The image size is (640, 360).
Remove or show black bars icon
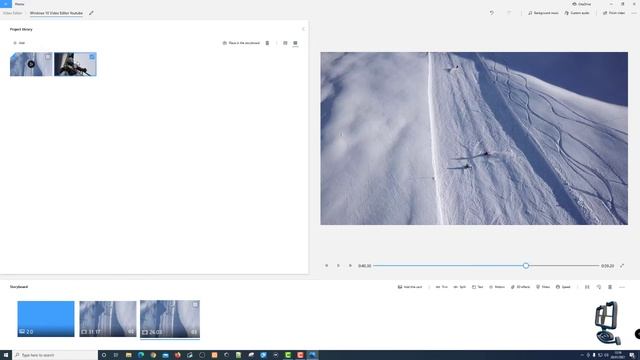click(x=587, y=287)
